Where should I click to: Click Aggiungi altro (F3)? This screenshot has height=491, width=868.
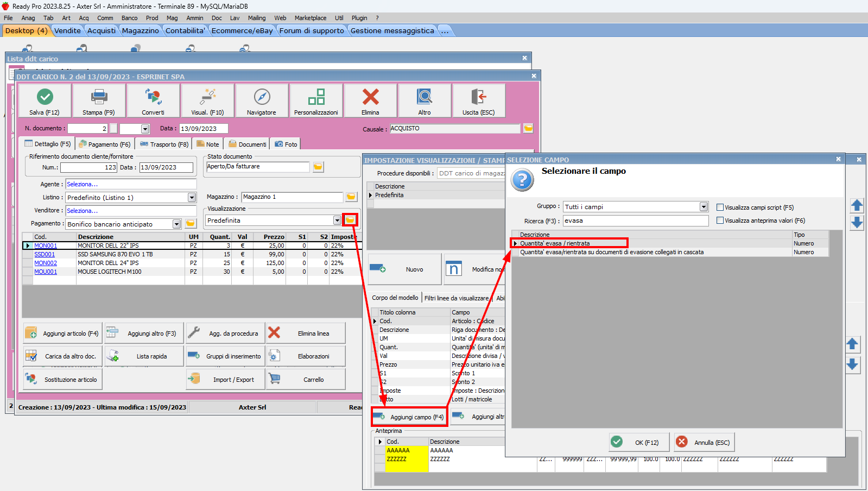[144, 333]
